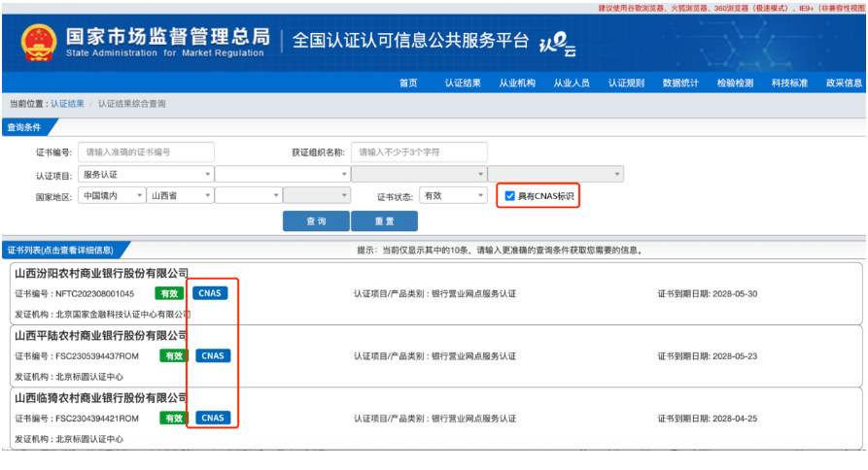Click 有效 badge for 山西平陆 row
Image resolution: width=868 pixels, height=470 pixels.
[x=174, y=356]
